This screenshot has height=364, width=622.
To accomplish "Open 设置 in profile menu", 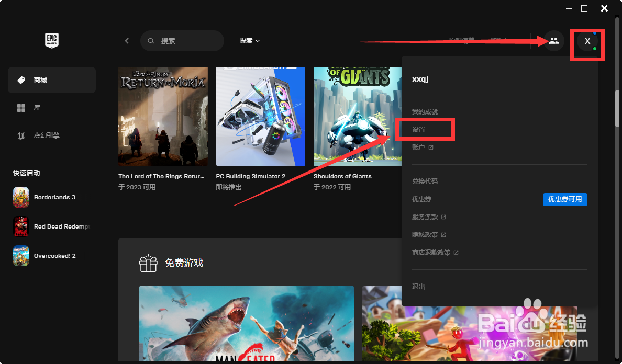I will pos(418,130).
